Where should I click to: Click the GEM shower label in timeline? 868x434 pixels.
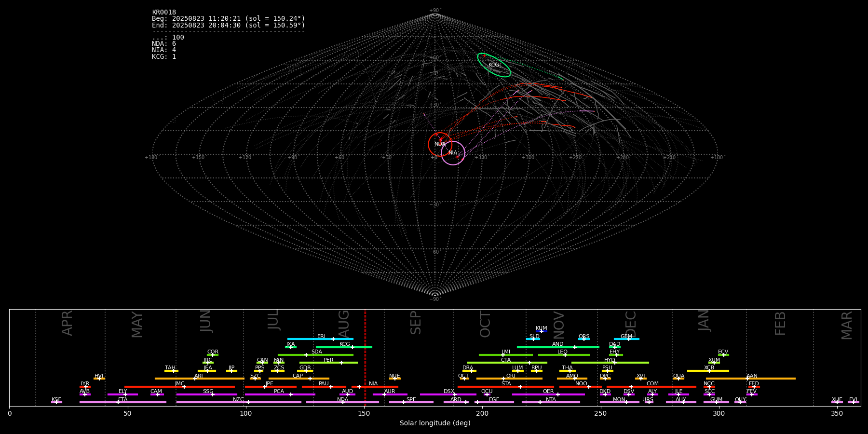click(626, 337)
